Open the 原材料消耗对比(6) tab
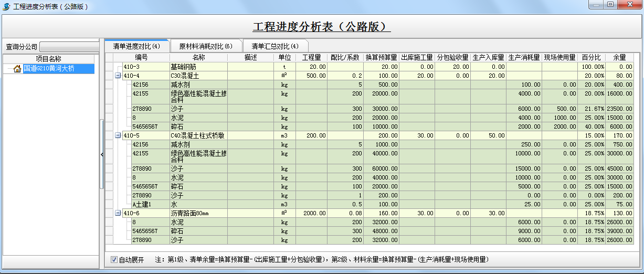The image size is (644, 274). (205, 46)
